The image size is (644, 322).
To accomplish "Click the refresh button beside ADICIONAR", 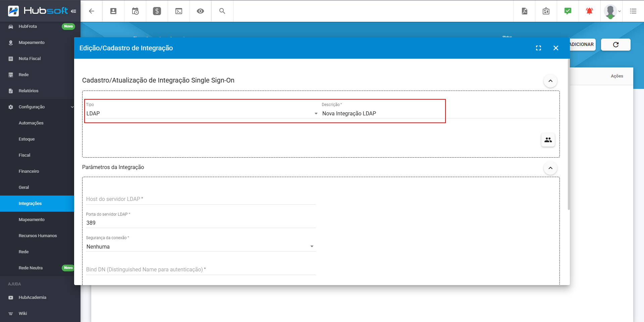I will (x=616, y=45).
